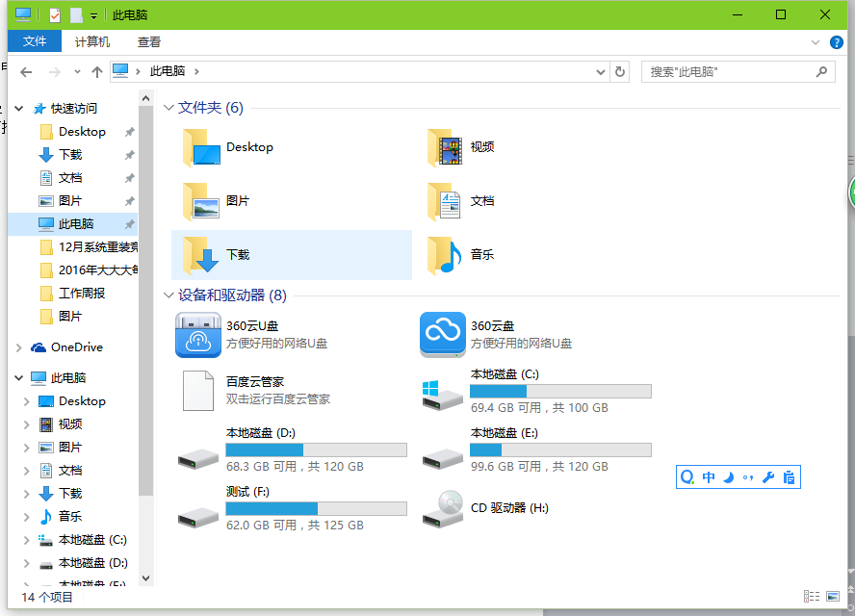Select 2016年 folder in sidebar
Viewport: 855px width, 616px height.
(89, 270)
